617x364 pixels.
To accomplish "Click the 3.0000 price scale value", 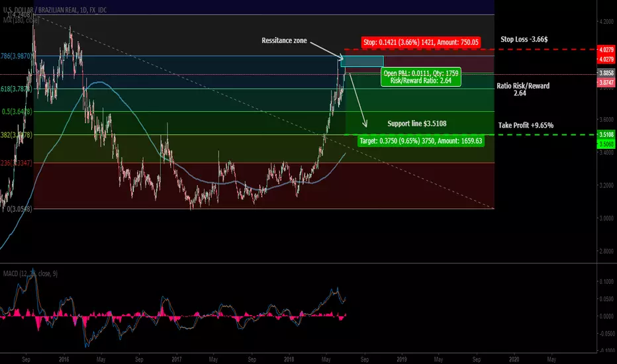I will [606, 218].
